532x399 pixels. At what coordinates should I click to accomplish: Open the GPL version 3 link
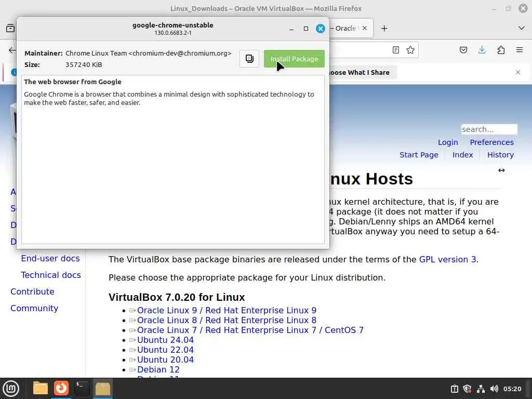coord(447,260)
